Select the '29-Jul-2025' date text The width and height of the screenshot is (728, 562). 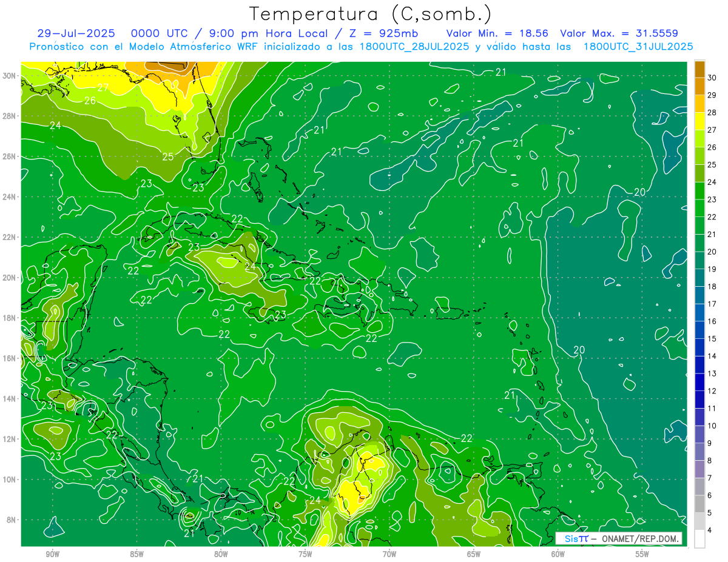pyautogui.click(x=76, y=33)
